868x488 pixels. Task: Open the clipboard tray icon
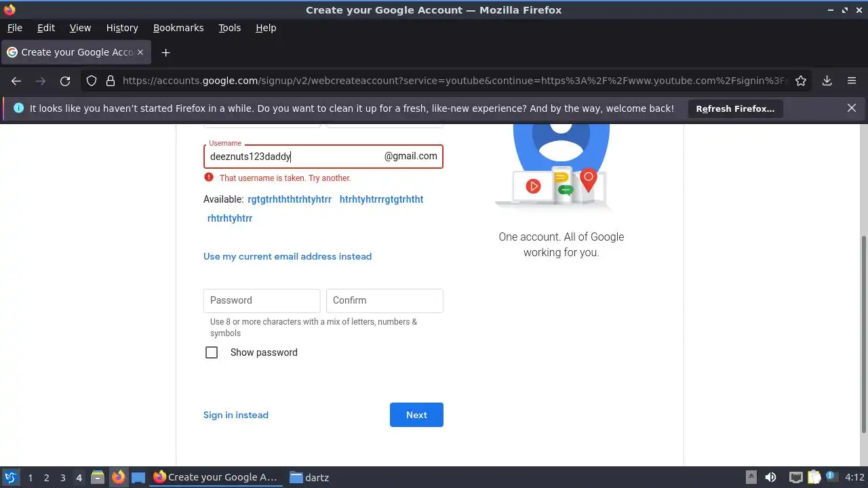(x=814, y=477)
